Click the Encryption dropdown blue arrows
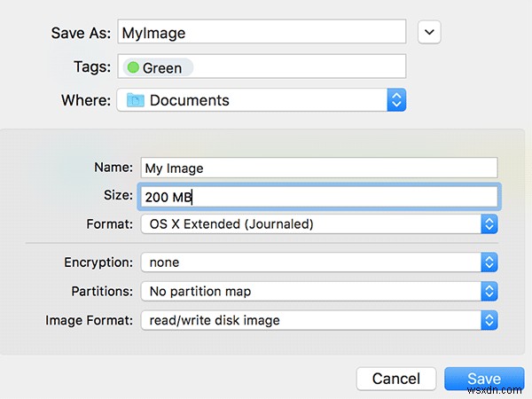532x399 pixels. click(x=489, y=262)
